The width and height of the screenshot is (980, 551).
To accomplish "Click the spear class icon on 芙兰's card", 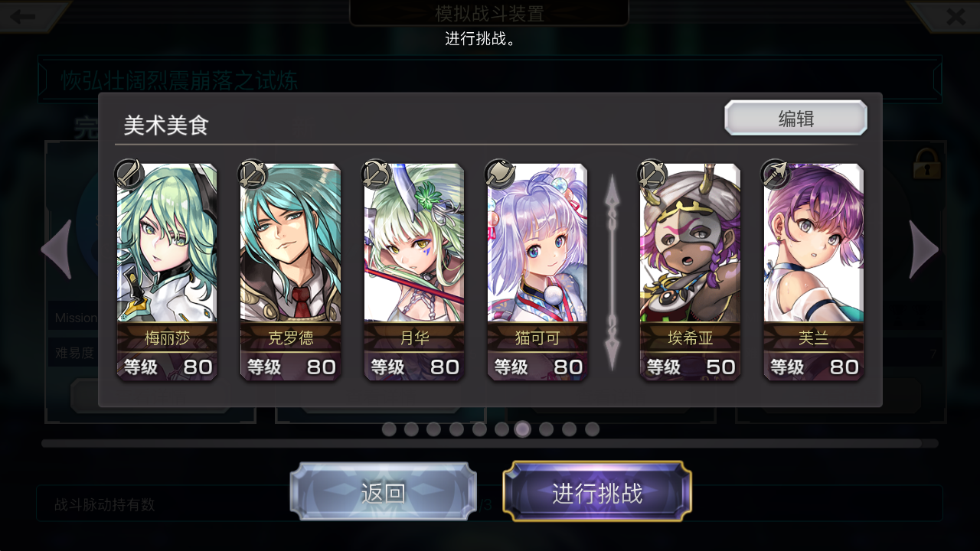I will pyautogui.click(x=776, y=174).
